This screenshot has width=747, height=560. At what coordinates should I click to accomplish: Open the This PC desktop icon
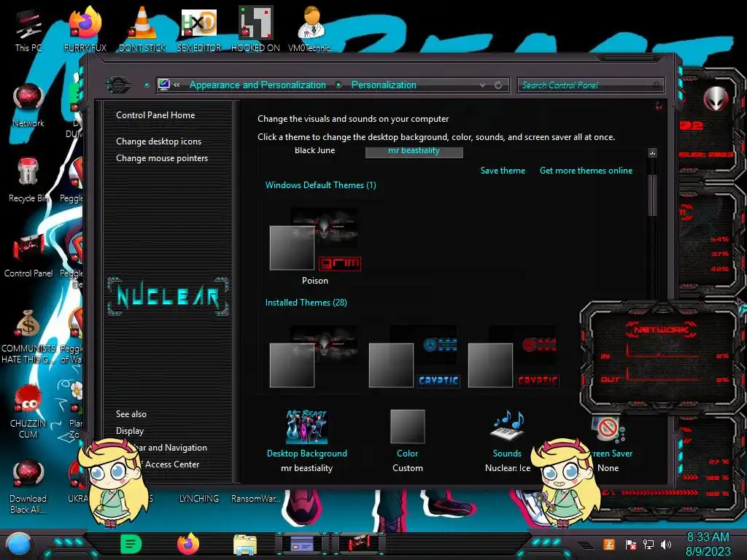point(28,29)
